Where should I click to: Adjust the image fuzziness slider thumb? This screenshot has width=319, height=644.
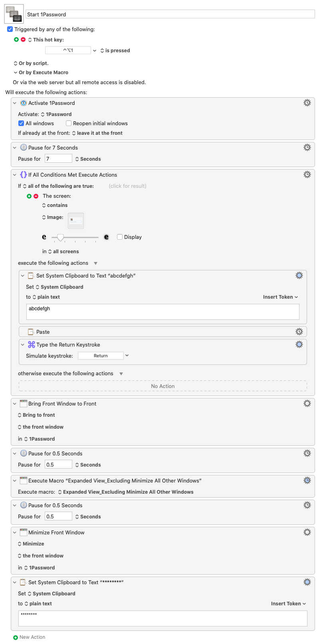(x=60, y=237)
